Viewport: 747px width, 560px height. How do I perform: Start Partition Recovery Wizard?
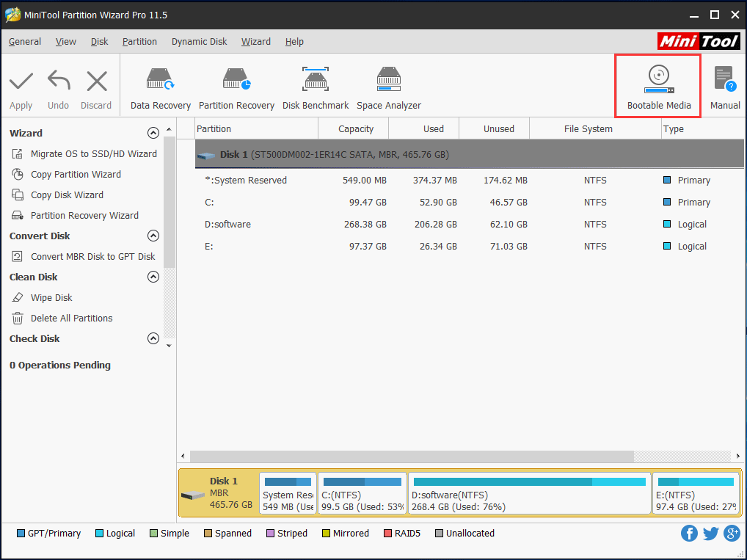pyautogui.click(x=85, y=216)
